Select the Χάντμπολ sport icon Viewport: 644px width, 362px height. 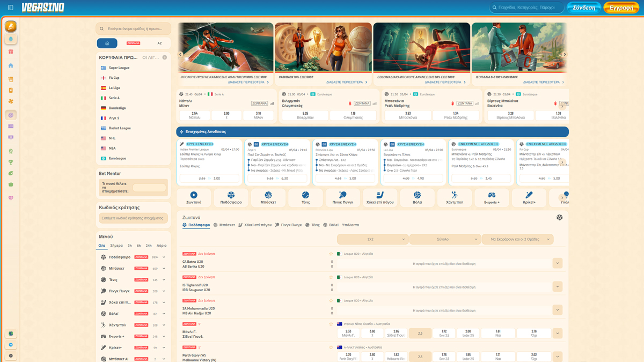coord(455,197)
